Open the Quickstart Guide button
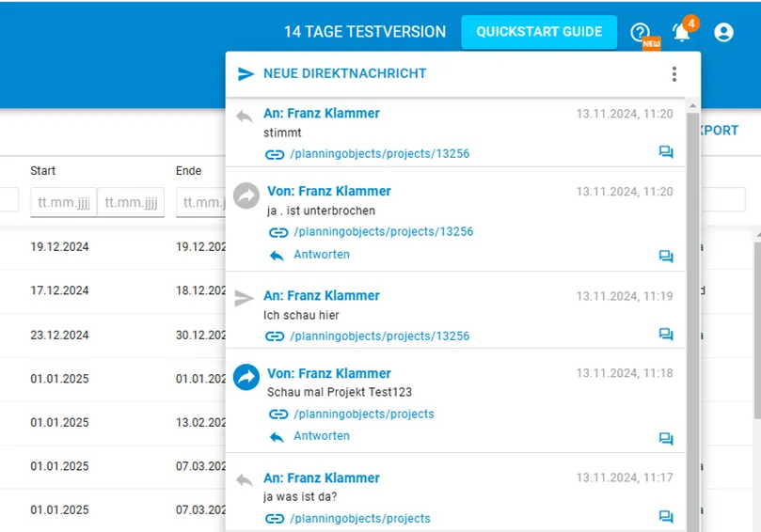Screen dimensions: 761x532 click(x=539, y=32)
